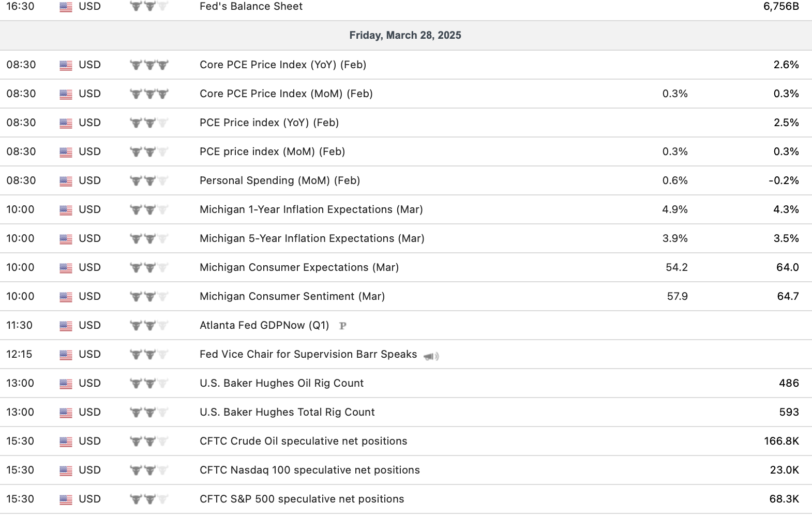
Task: Click US flag in Personal Spending row
Action: point(66,181)
